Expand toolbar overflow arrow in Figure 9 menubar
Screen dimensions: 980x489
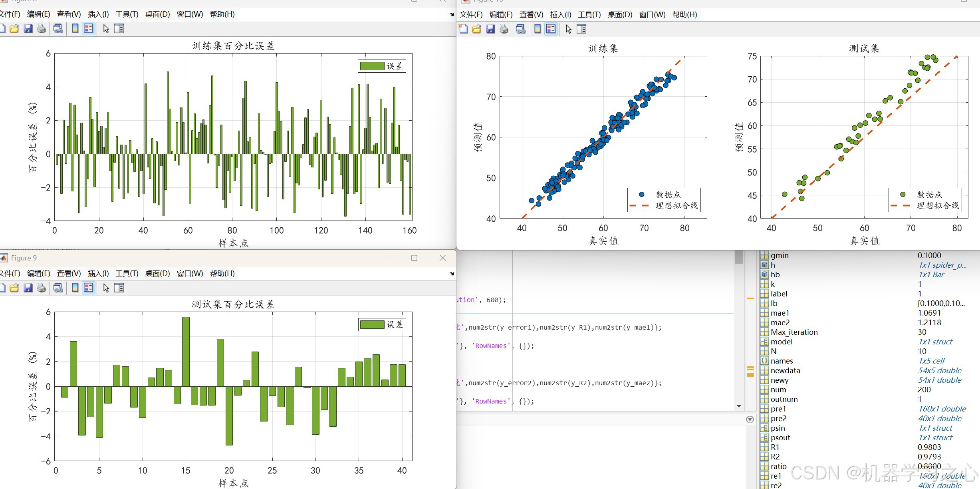coord(452,274)
